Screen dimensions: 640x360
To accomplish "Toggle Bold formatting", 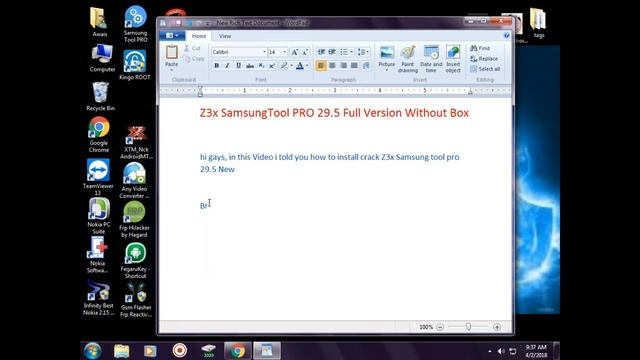I will pos(217,66).
